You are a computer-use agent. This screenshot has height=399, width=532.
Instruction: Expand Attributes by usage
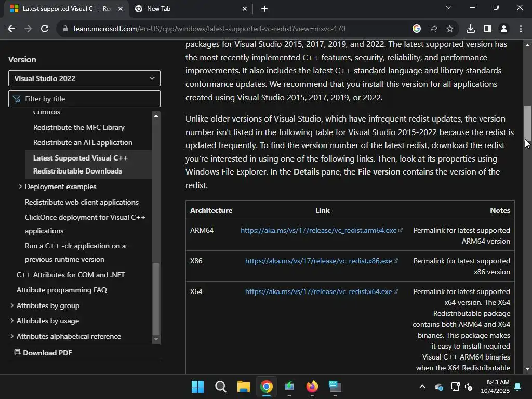(12, 321)
